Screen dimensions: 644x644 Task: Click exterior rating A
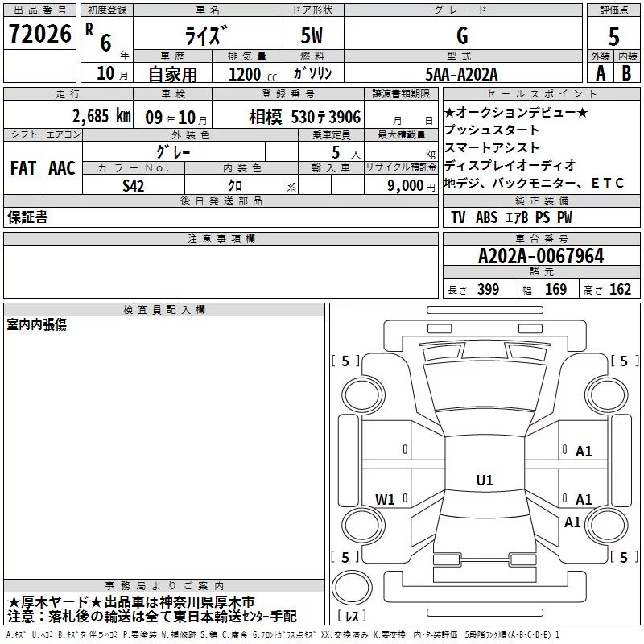601,73
